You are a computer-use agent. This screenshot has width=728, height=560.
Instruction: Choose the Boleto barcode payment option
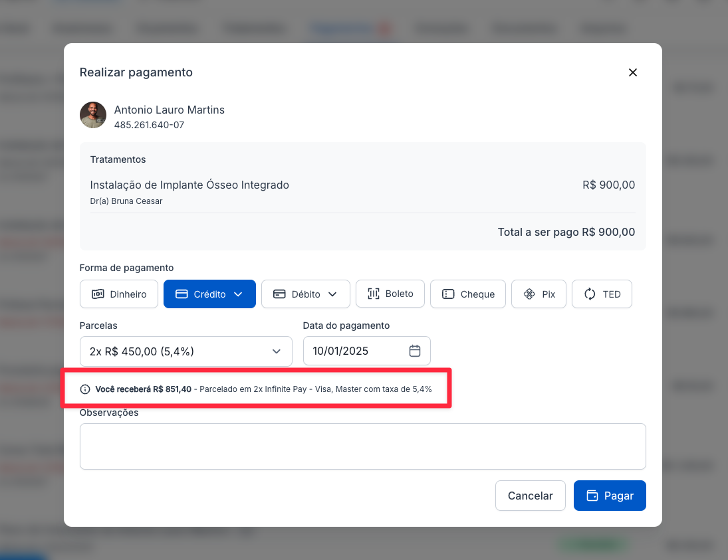tap(390, 294)
